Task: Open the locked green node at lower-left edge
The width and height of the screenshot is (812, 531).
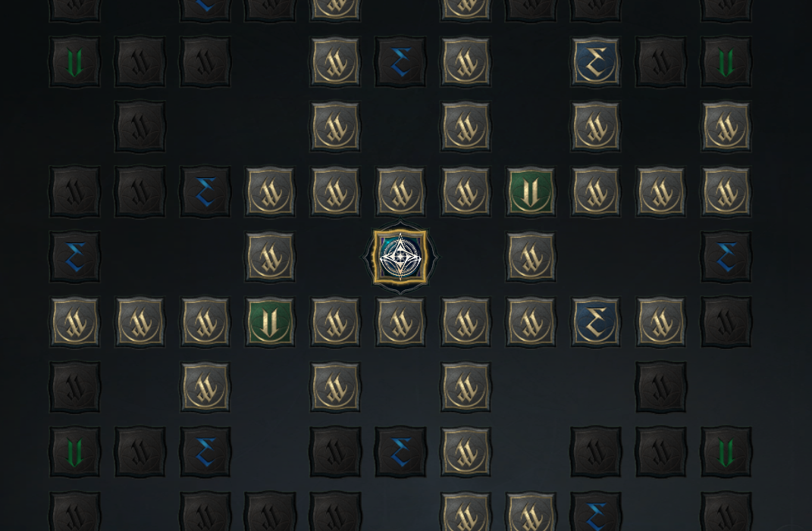Action: (x=74, y=451)
